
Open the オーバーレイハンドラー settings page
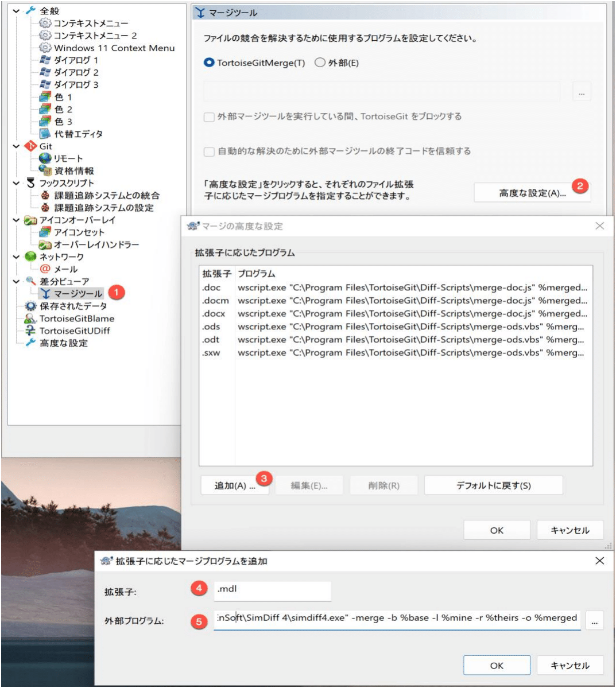[96, 244]
